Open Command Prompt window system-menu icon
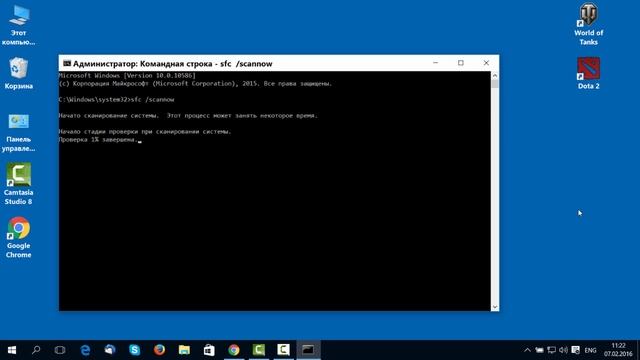The image size is (640, 360). pyautogui.click(x=67, y=63)
